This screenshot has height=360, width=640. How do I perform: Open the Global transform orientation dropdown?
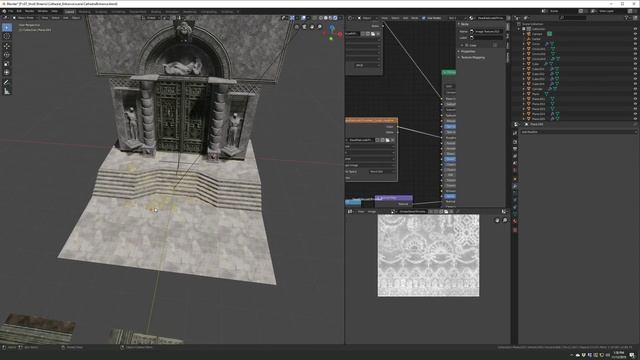coord(151,18)
